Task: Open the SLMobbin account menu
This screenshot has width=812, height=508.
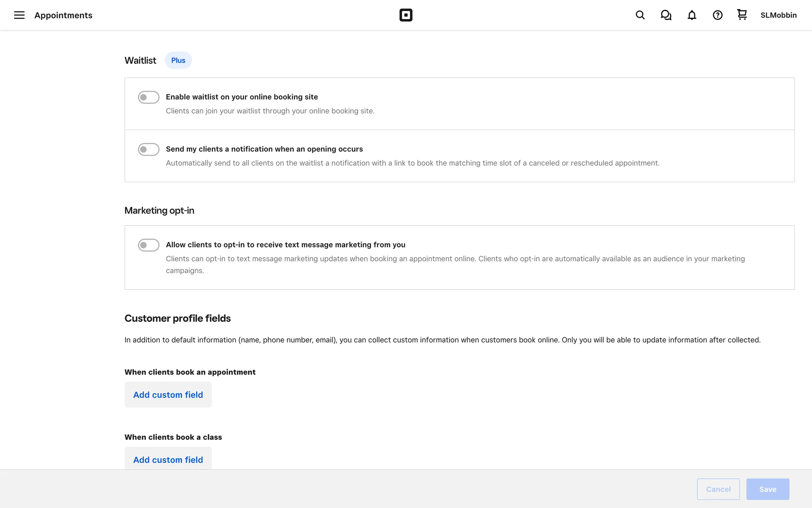Action: (778, 15)
